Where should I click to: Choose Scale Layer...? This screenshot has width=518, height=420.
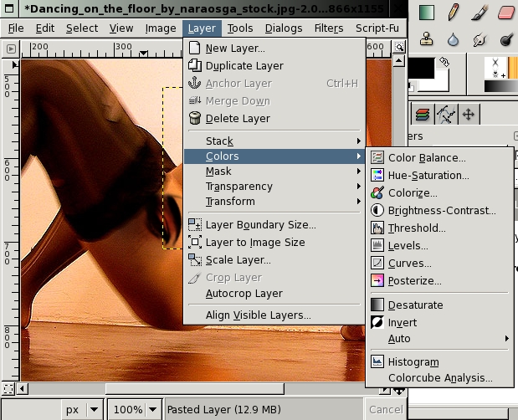coord(274,260)
